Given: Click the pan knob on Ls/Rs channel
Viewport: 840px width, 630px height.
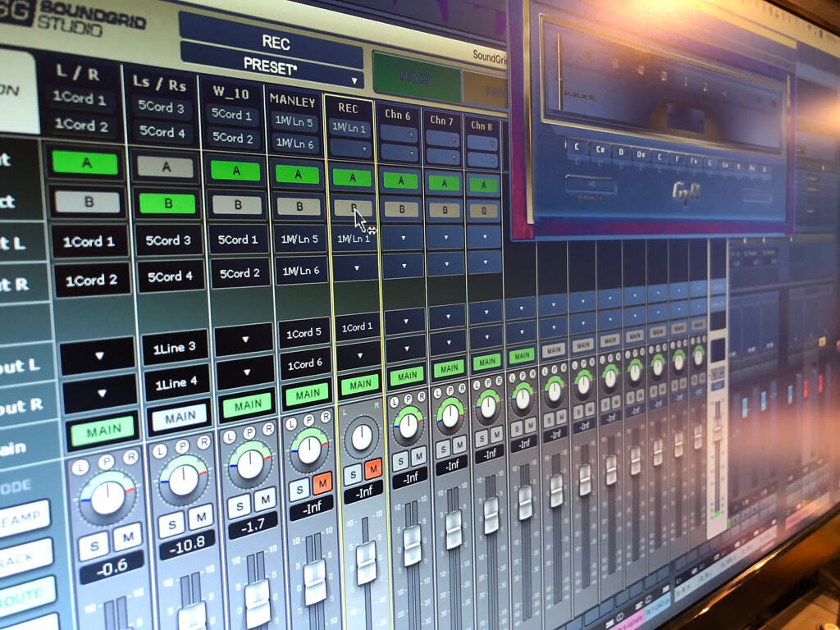Looking at the screenshot, I should click(183, 480).
